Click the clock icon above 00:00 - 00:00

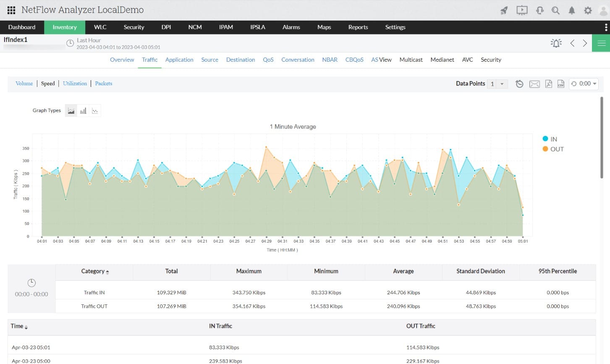coord(31,283)
